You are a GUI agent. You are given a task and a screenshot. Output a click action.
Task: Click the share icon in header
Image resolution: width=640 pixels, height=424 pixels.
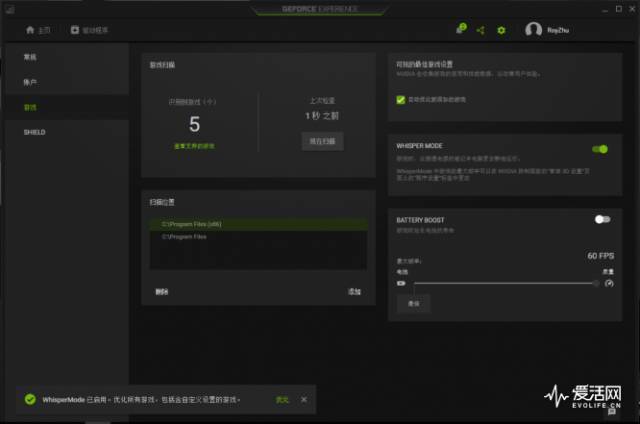(x=481, y=30)
